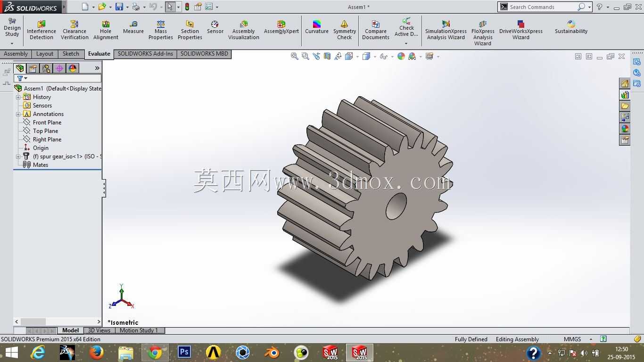This screenshot has width=644, height=362.
Task: Open Assembly Visualization
Action: click(x=244, y=30)
